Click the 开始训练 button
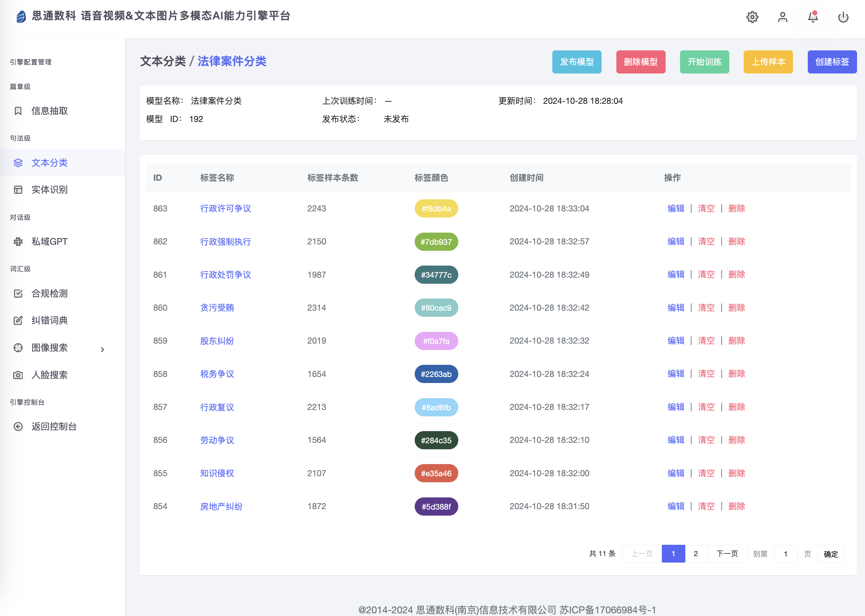 [x=704, y=62]
